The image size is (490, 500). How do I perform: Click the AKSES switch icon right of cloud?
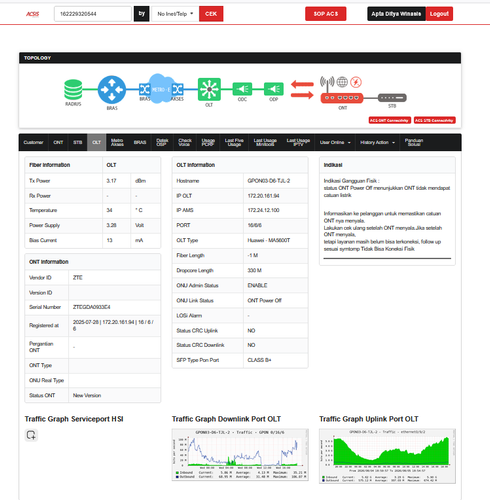pos(178,89)
